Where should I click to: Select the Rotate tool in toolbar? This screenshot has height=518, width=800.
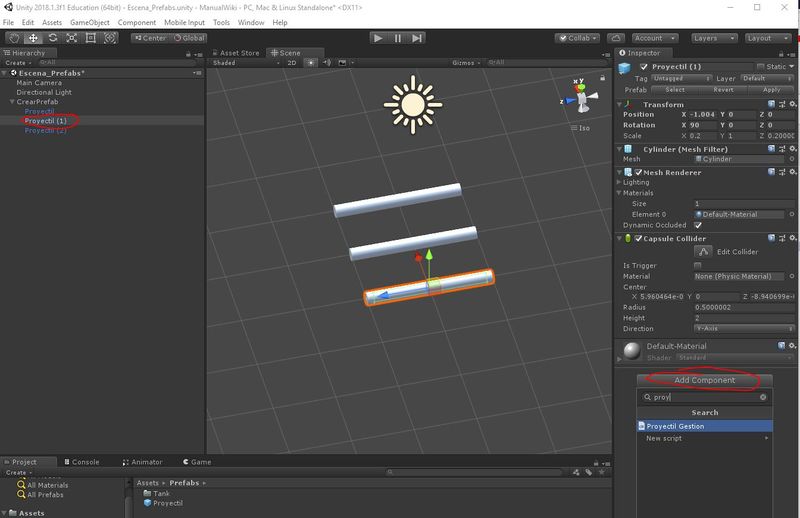pos(53,38)
